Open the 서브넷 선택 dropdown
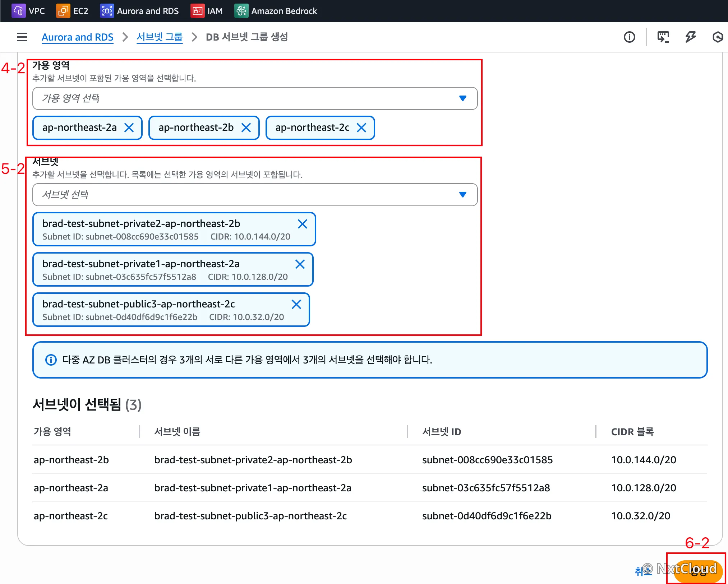728x584 pixels. click(x=255, y=195)
